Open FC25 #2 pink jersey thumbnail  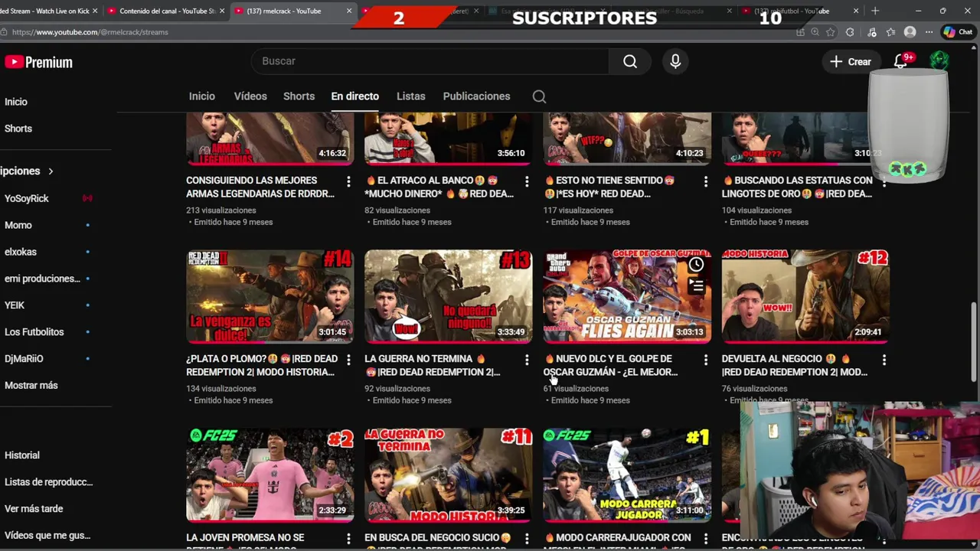coord(270,474)
